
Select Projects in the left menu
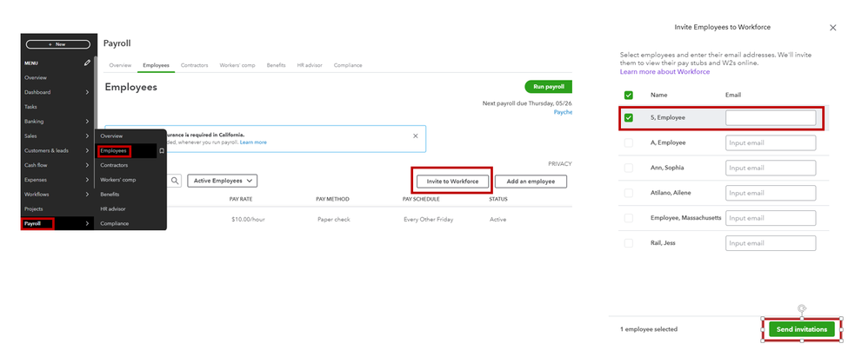[33, 208]
